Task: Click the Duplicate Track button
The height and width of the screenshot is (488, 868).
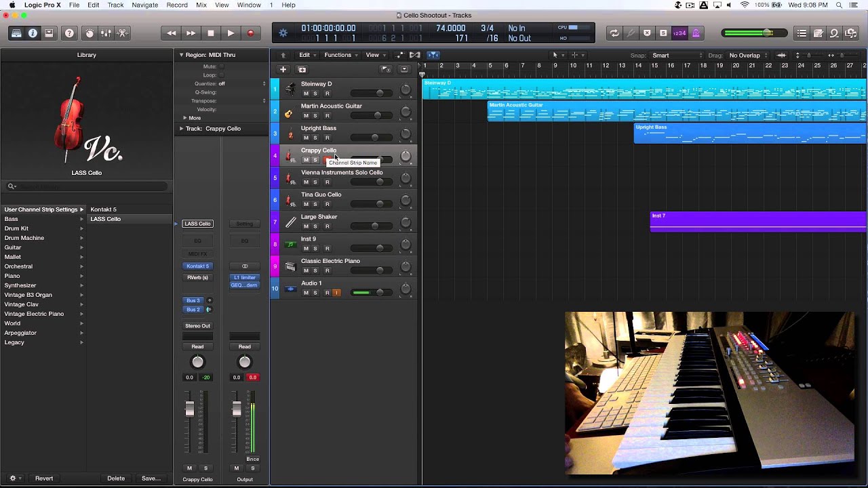Action: (x=302, y=69)
